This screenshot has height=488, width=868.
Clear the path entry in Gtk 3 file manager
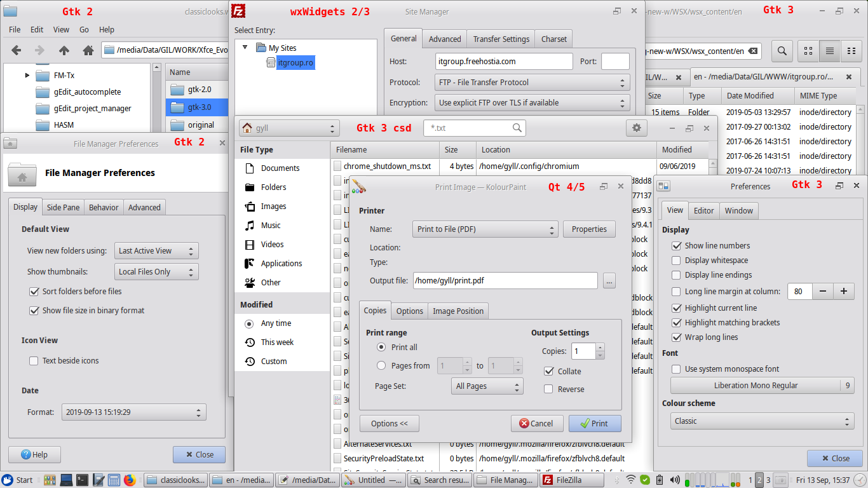point(753,51)
